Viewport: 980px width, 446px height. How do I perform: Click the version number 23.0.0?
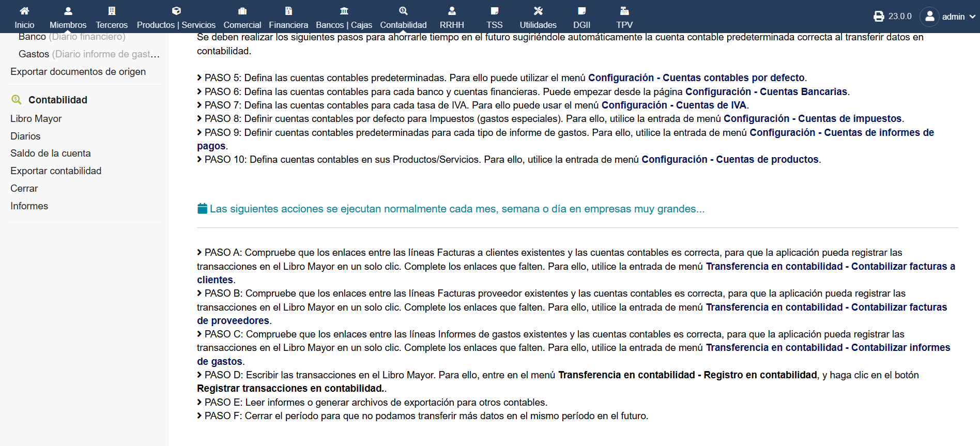point(900,17)
